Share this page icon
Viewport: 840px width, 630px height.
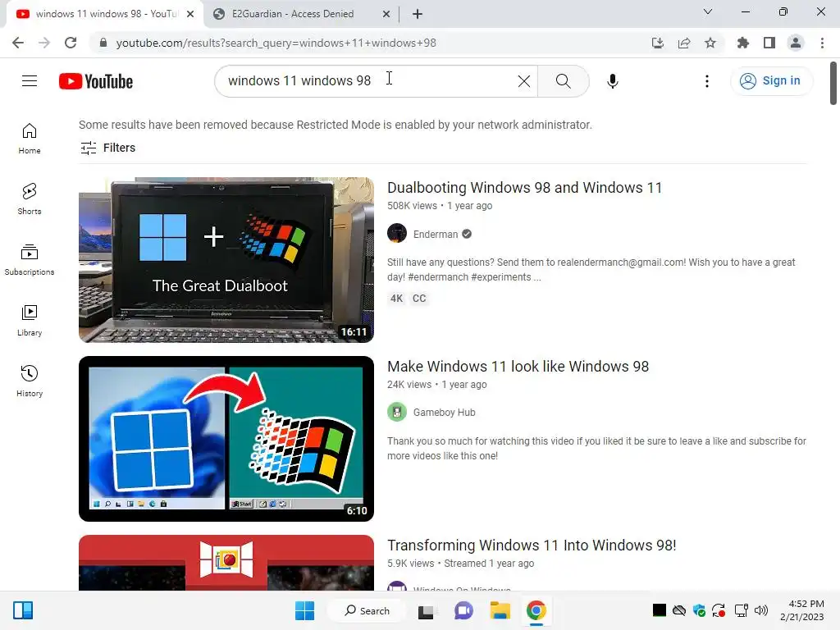pyautogui.click(x=684, y=43)
